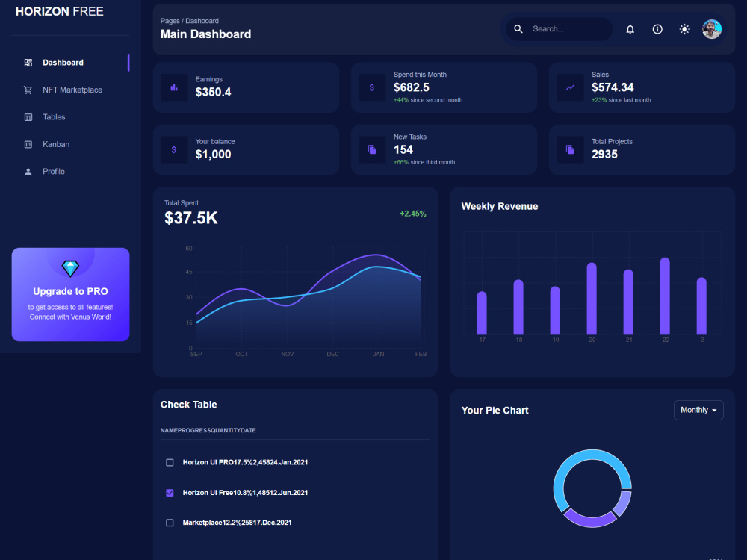Click the $1,000 balance value
Screen dimensions: 747x560
tap(214, 155)
